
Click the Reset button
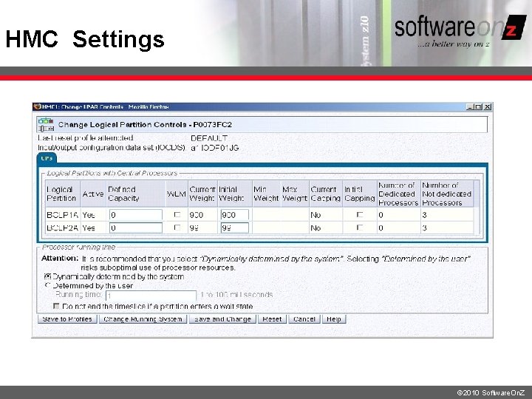(272, 319)
